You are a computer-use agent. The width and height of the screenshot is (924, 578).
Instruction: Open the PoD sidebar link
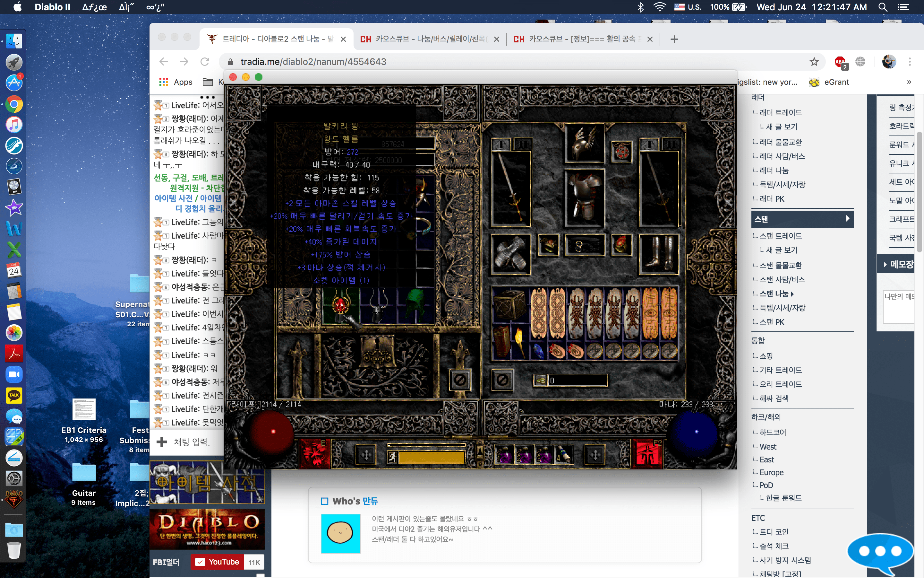pyautogui.click(x=766, y=485)
